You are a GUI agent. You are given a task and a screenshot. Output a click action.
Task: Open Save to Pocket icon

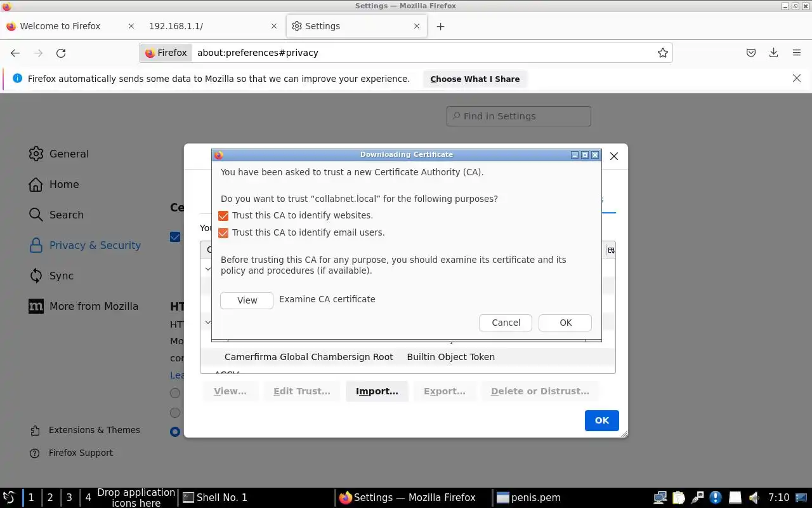point(751,53)
